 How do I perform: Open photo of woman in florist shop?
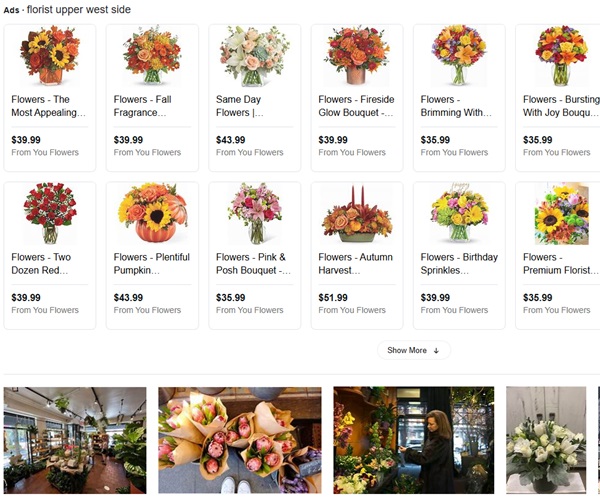point(414,440)
